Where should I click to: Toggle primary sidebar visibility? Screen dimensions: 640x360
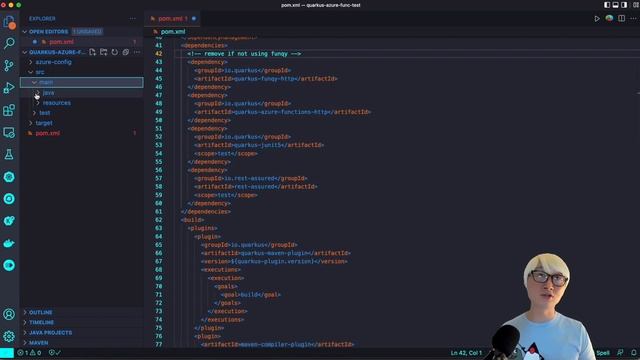tap(607, 5)
